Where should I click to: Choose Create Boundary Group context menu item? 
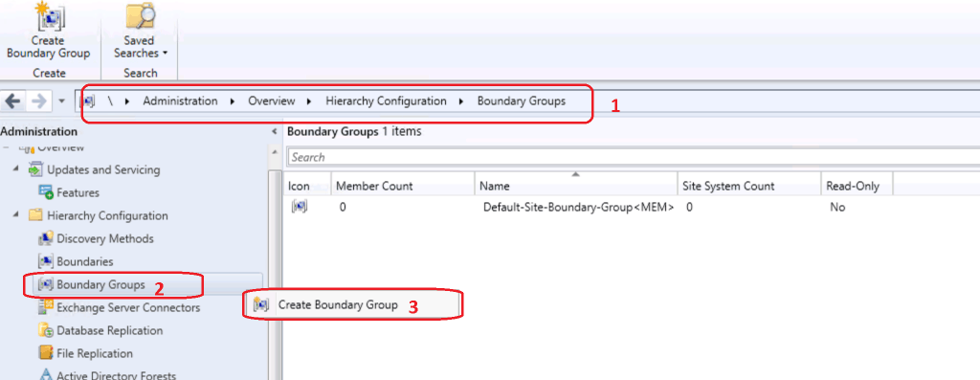point(352,305)
